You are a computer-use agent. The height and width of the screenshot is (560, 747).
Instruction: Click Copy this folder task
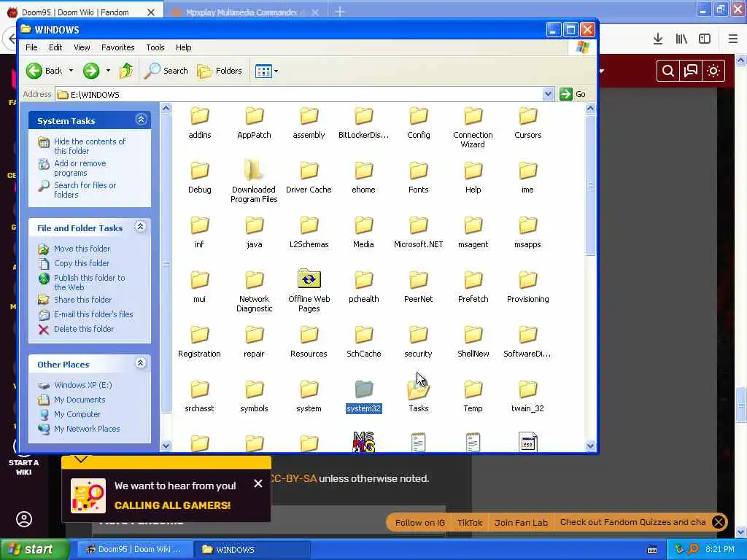tap(82, 262)
